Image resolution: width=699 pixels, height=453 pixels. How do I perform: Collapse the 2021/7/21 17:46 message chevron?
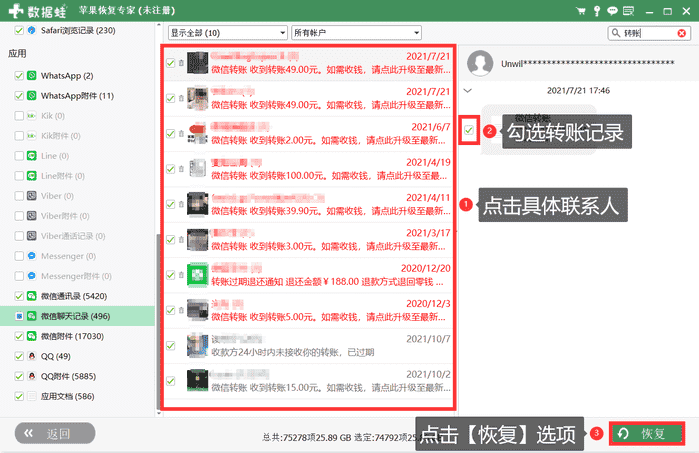[468, 91]
